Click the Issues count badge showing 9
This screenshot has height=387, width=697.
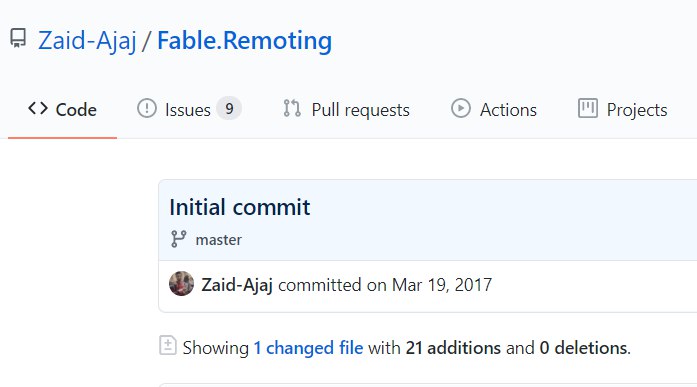229,108
